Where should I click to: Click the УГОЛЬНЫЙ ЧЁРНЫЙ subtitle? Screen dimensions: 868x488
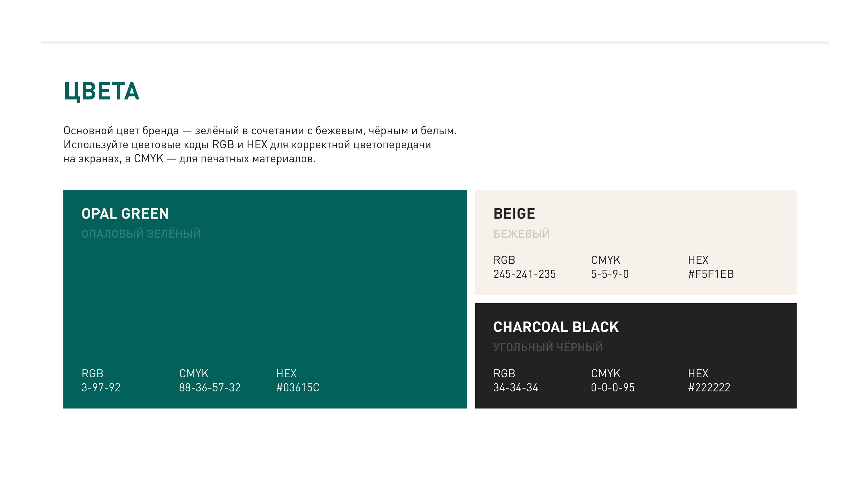point(548,347)
